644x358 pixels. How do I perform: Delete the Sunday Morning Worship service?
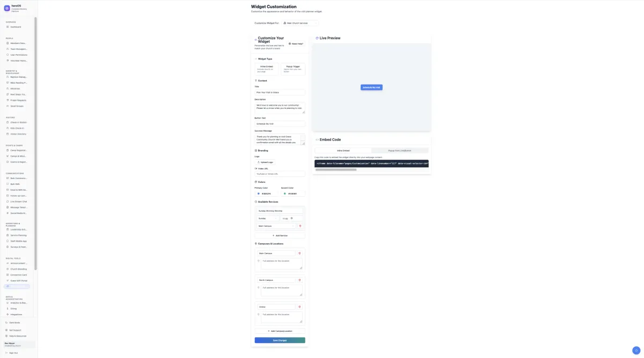coord(300,226)
